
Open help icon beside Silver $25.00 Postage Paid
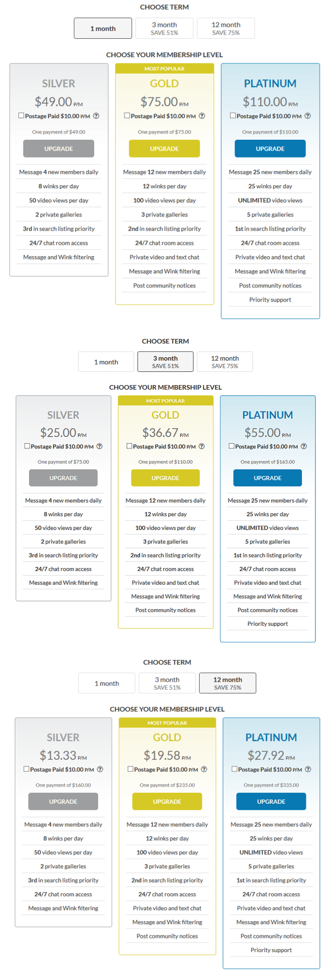(99, 446)
